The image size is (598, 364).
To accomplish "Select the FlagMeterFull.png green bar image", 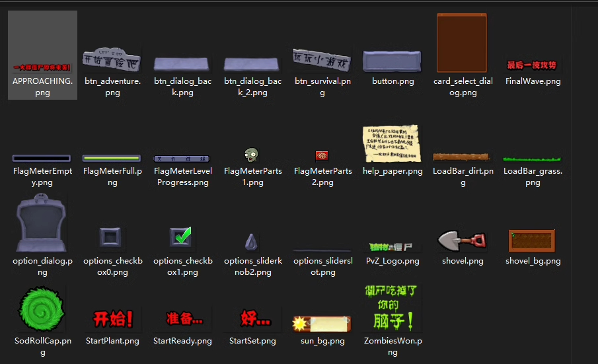I will [112, 158].
